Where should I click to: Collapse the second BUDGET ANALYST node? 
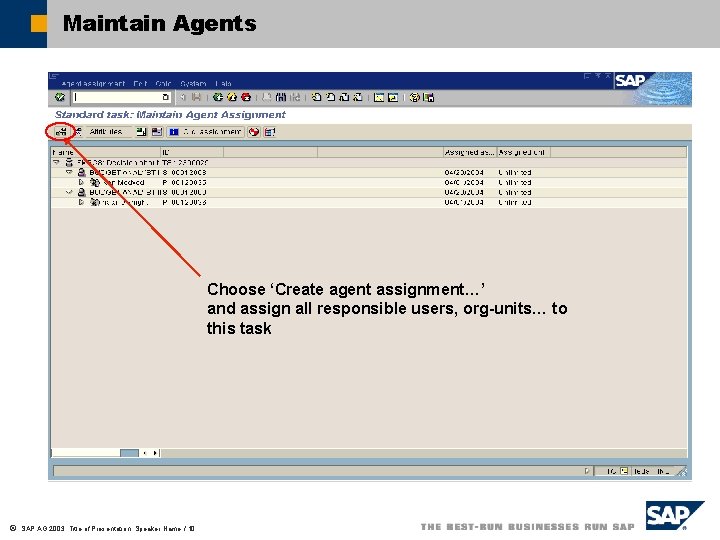click(x=69, y=192)
